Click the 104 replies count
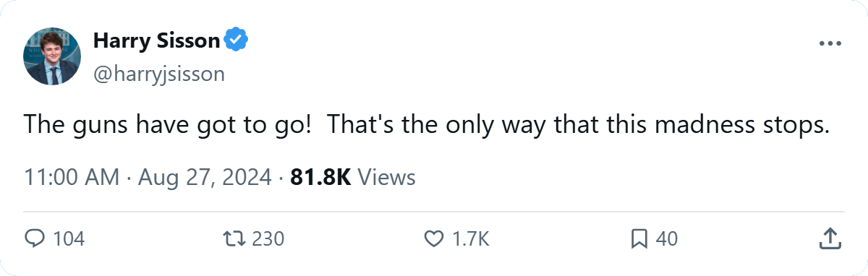 point(69,238)
